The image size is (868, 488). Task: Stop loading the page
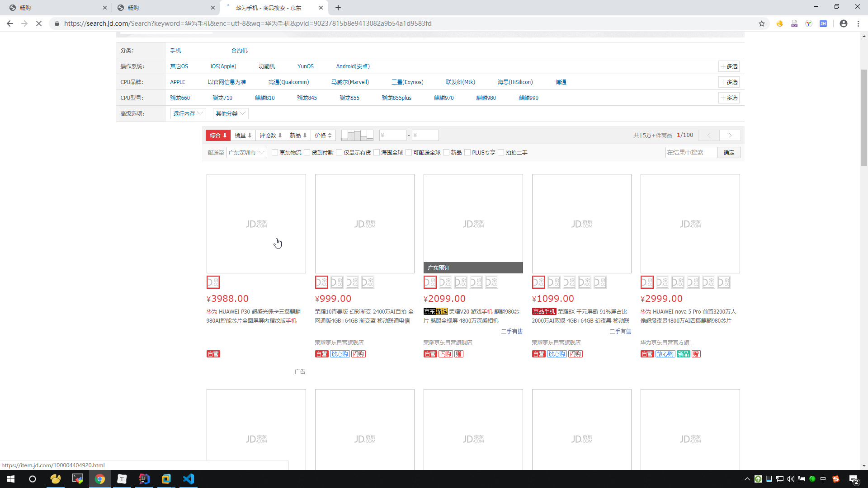[x=39, y=23]
